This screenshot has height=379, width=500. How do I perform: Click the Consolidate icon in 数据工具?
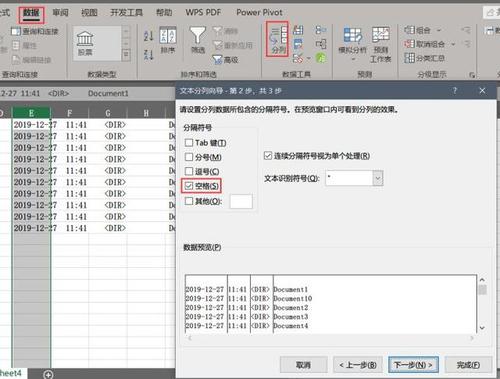tap(321, 30)
